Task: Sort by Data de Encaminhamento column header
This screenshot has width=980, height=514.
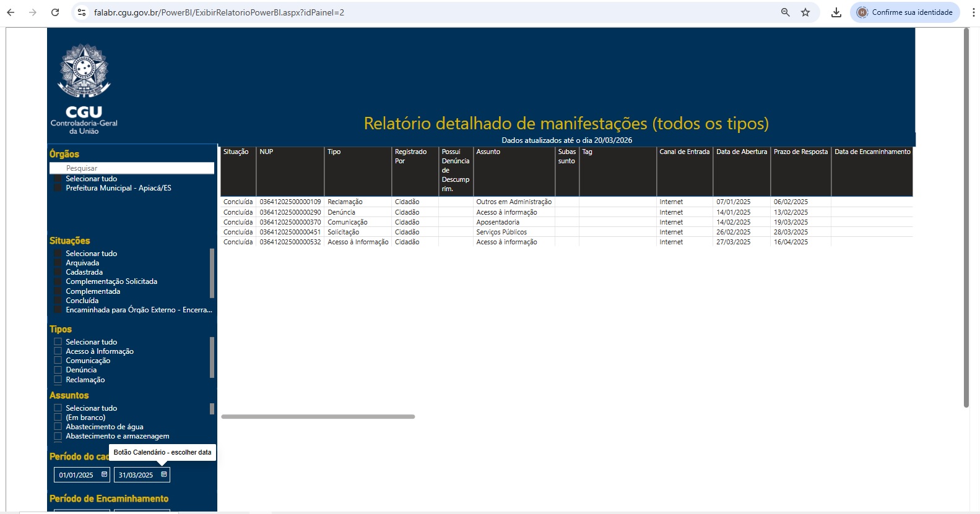Action: point(872,171)
